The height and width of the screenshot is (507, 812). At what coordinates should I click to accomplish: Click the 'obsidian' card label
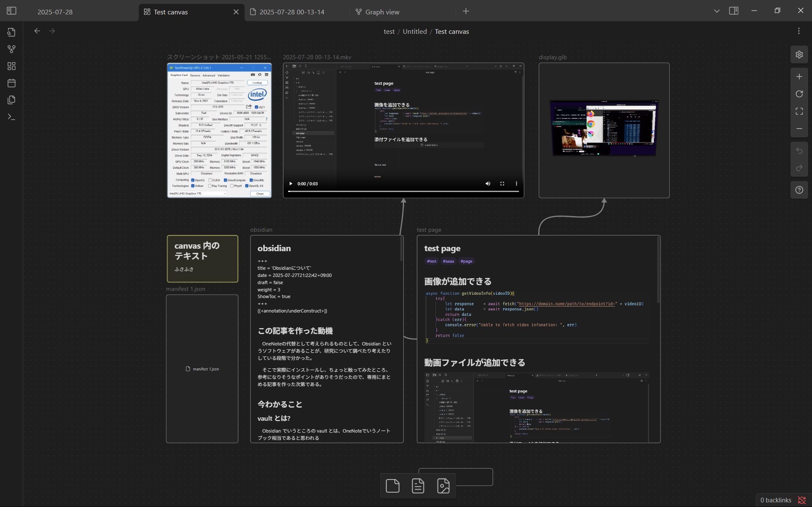(261, 230)
